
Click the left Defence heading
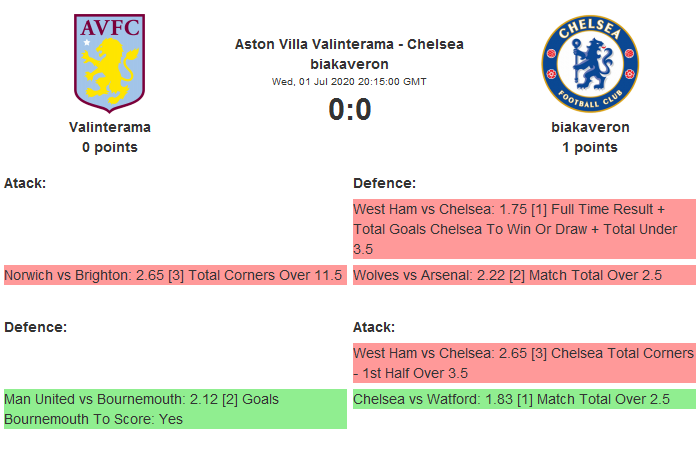(35, 327)
